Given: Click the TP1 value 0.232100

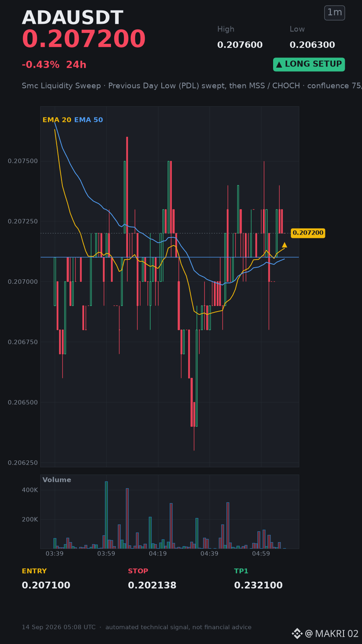Looking at the screenshot, I should (x=258, y=585).
